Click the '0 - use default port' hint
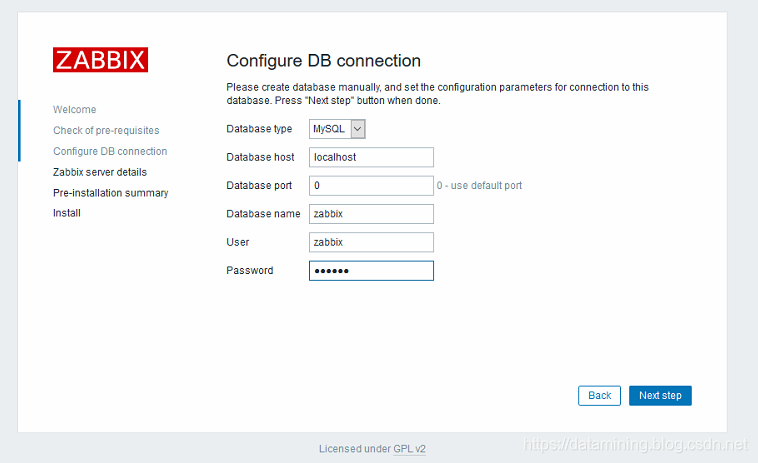Screen dimensions: 758x463 coord(480,186)
